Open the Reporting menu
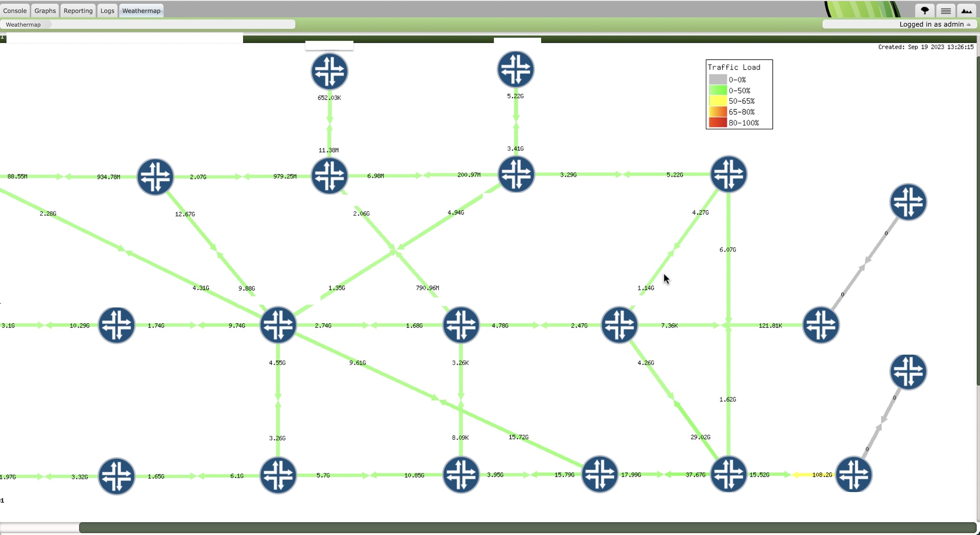This screenshot has height=535, width=980. (x=78, y=10)
